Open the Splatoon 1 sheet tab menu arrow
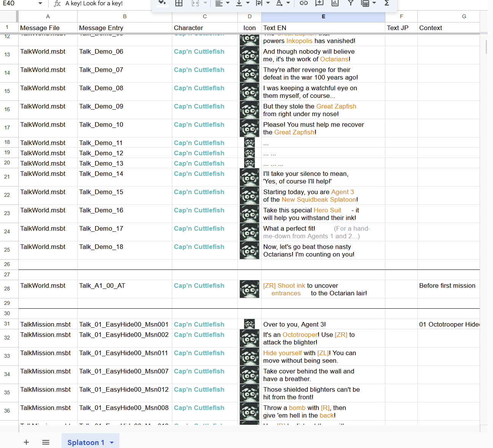This screenshot has height=448, width=493. point(112,442)
